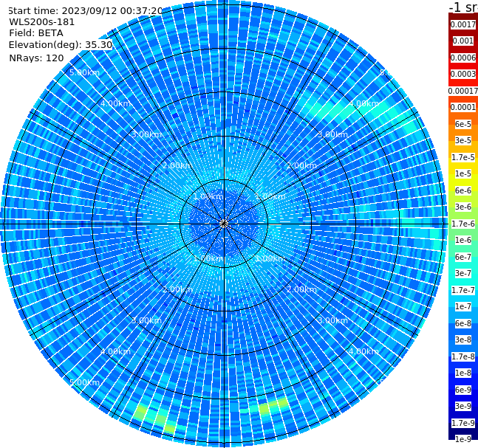Select the Elevation(deg): 35.30 text

61,45
